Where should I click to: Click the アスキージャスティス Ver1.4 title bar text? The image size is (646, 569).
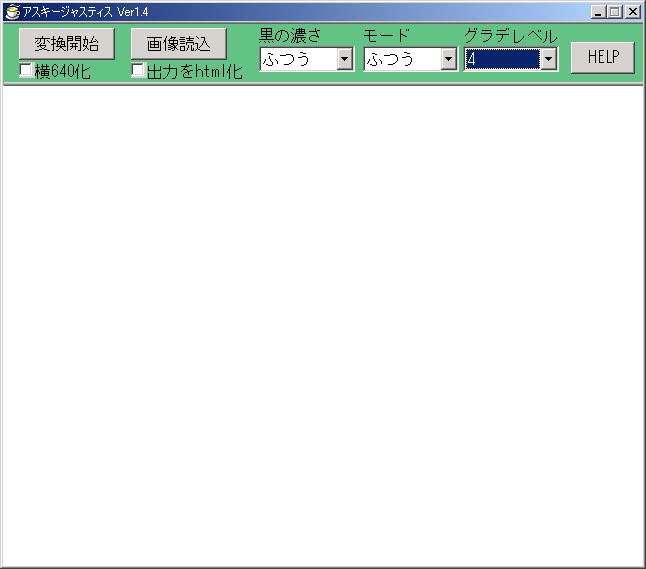(85, 12)
